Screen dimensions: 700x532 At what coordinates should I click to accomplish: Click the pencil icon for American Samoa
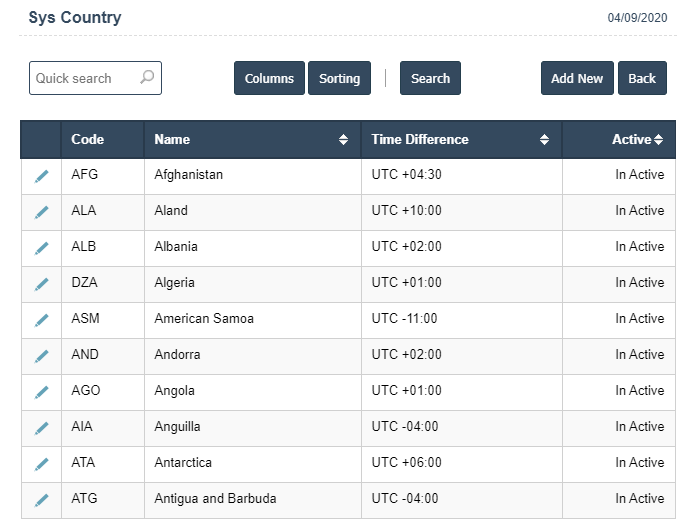(x=41, y=320)
